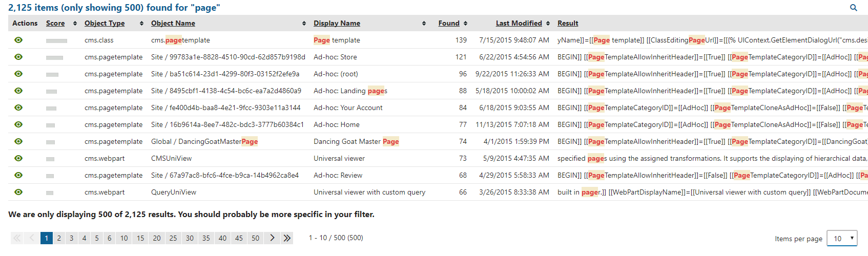This screenshot has height=256, width=868.
Task: Sort by Object Type column
Action: [105, 23]
